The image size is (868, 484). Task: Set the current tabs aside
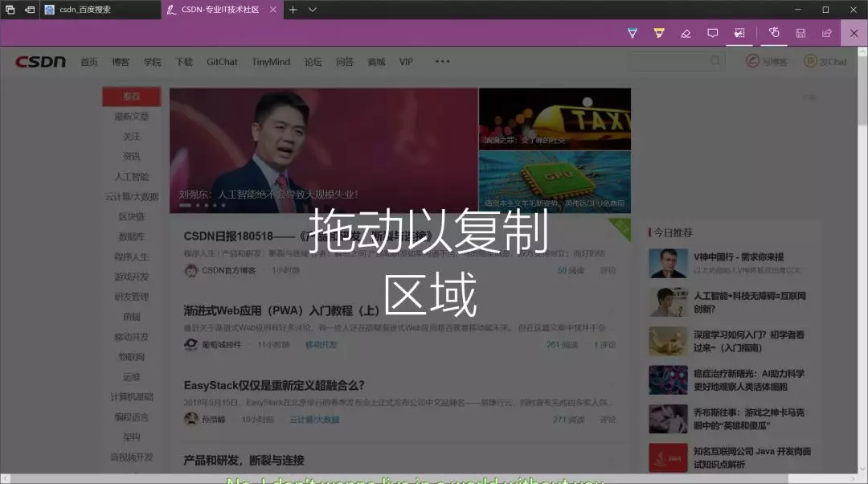[x=30, y=10]
